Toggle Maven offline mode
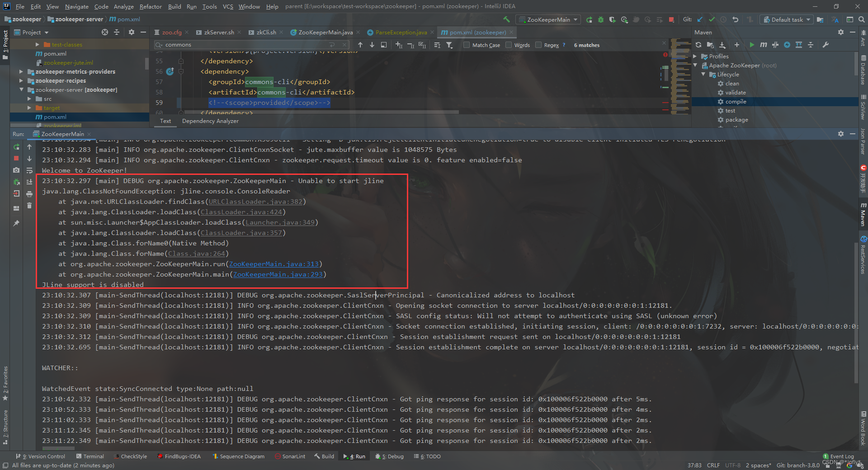 point(775,45)
